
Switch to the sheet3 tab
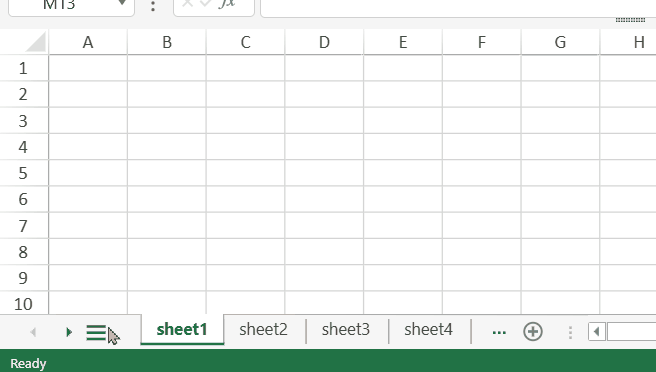pyautogui.click(x=346, y=330)
